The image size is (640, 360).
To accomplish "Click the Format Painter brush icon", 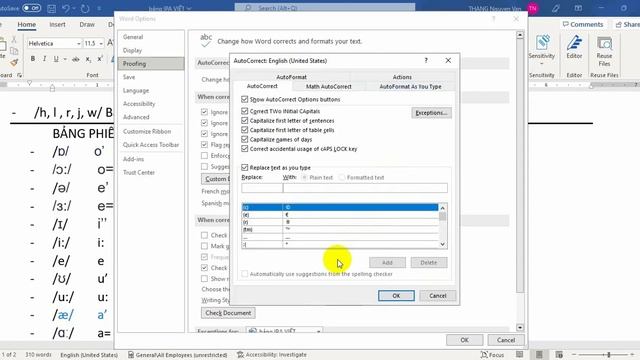I will [14, 62].
